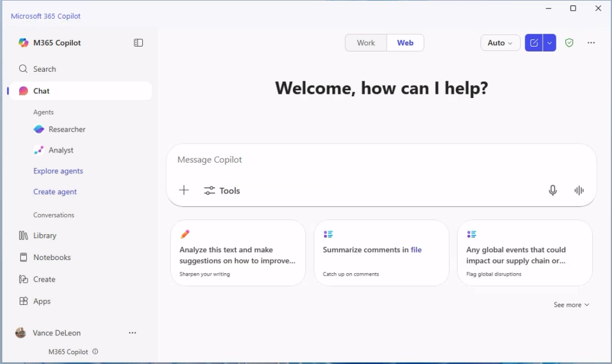The height and width of the screenshot is (364, 612).
Task: Open the three-dot more options menu
Action: [591, 43]
